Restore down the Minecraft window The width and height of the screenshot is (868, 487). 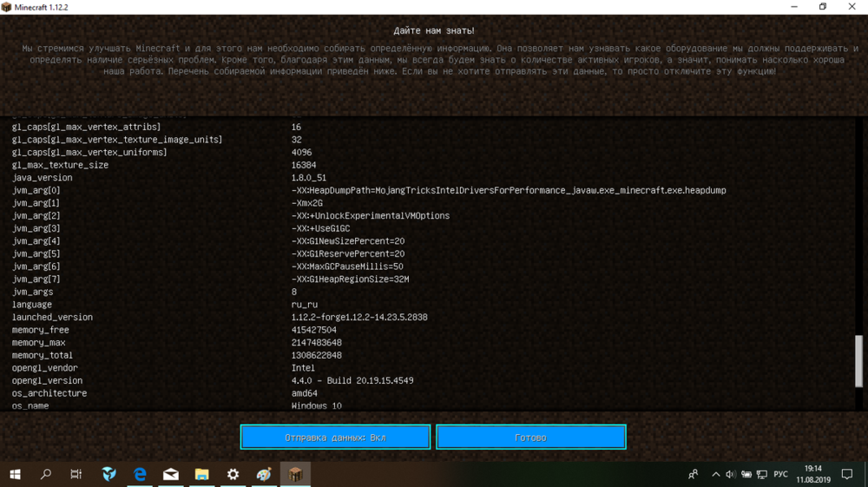823,7
